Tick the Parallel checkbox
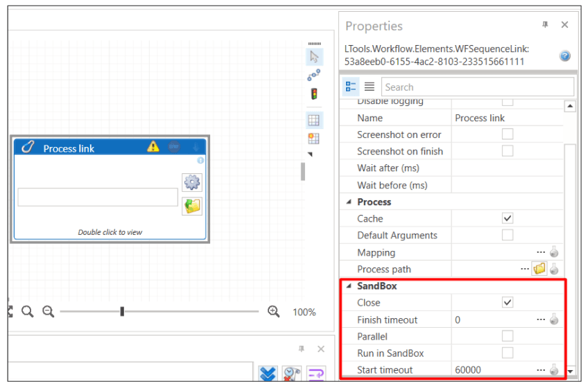The width and height of the screenshot is (588, 386). click(x=508, y=336)
